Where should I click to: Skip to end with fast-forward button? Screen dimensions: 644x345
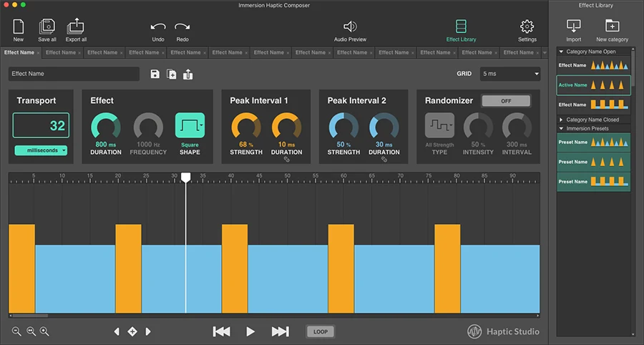click(280, 331)
